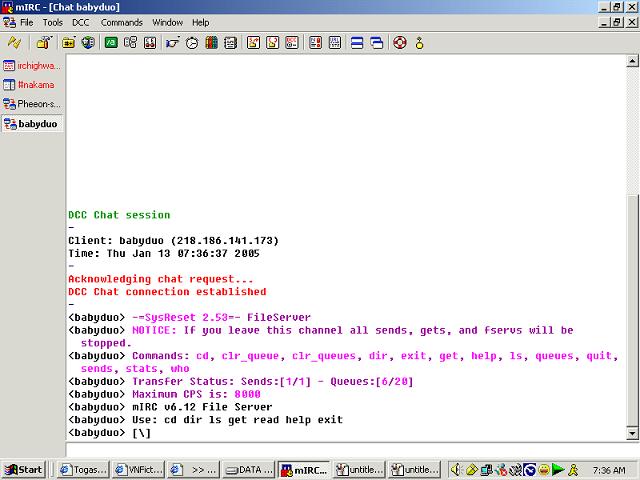Open mIRC Options toolbar icon
The height and width of the screenshot is (480, 640).
tap(44, 42)
